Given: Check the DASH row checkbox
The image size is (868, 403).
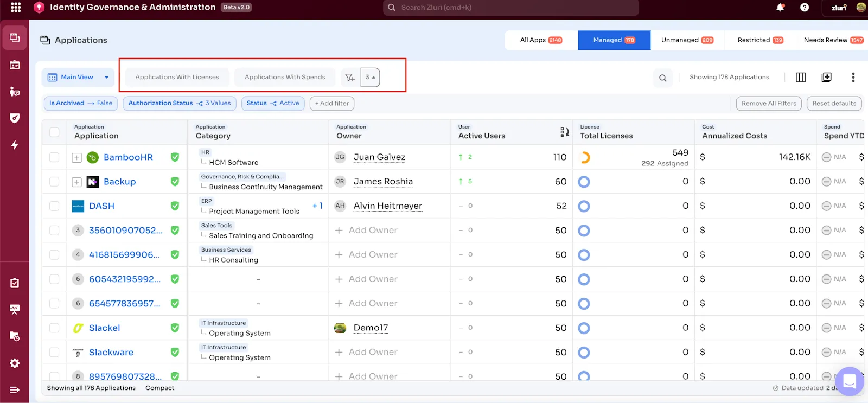Looking at the screenshot, I should [x=54, y=206].
